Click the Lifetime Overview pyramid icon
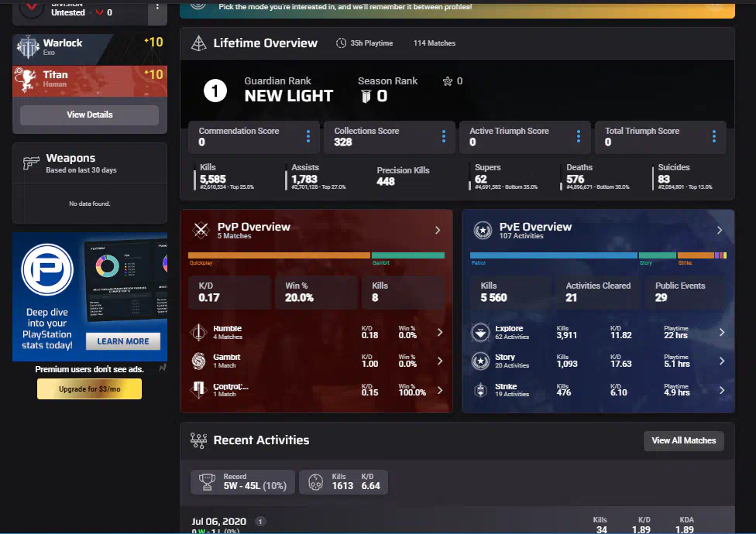 [198, 43]
